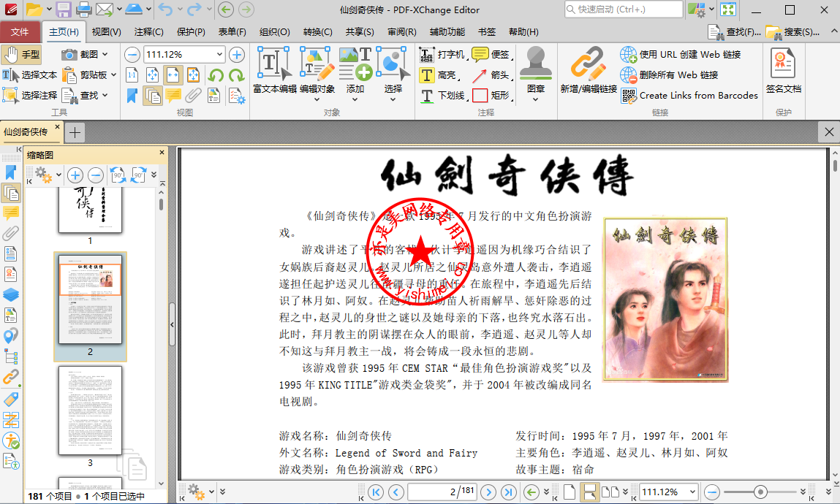840x504 pixels.
Task: Switch to the Comment (注释) ribbon tab
Action: 149,32
